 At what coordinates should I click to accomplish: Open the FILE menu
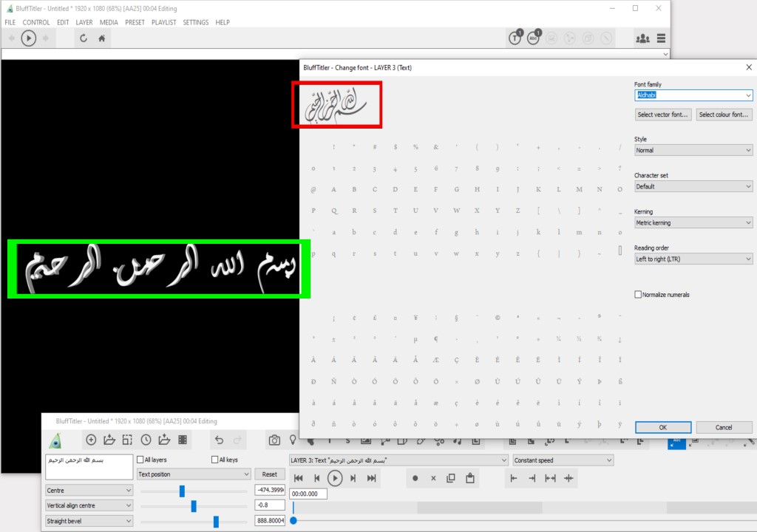coord(10,22)
